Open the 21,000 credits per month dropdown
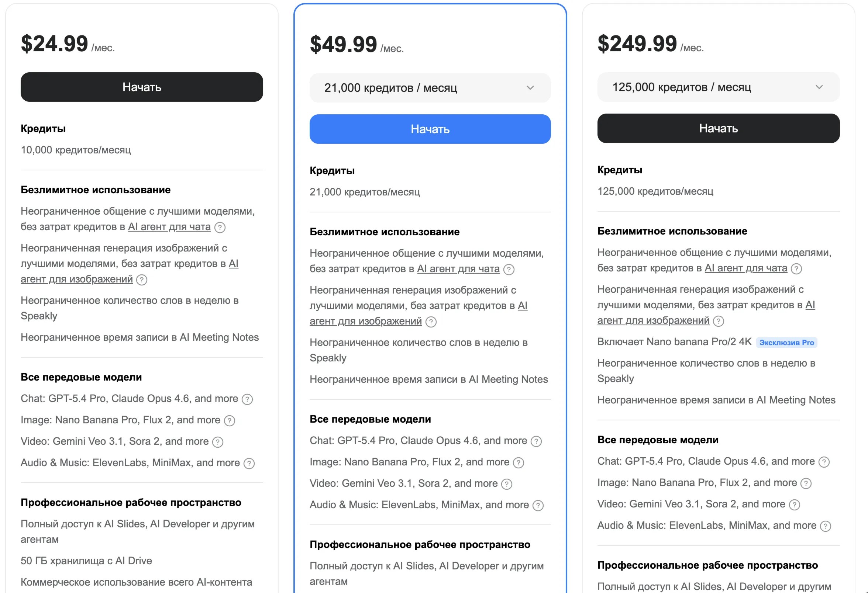This screenshot has height=593, width=868. pyautogui.click(x=430, y=88)
